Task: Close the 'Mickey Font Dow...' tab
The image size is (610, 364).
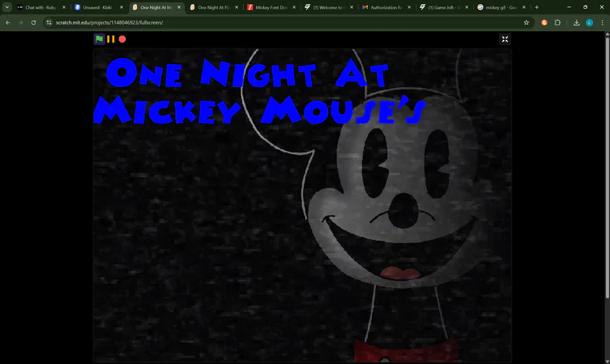Action: coord(294,7)
